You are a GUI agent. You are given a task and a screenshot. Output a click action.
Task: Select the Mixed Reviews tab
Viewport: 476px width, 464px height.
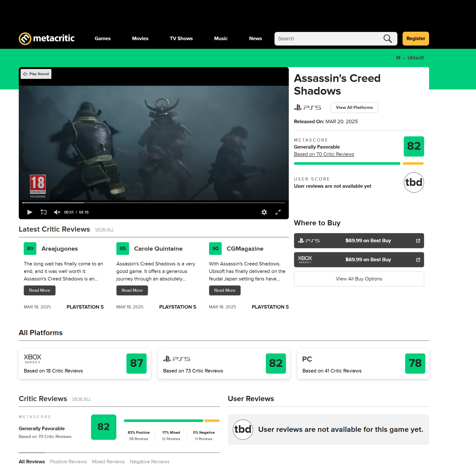[108, 461]
